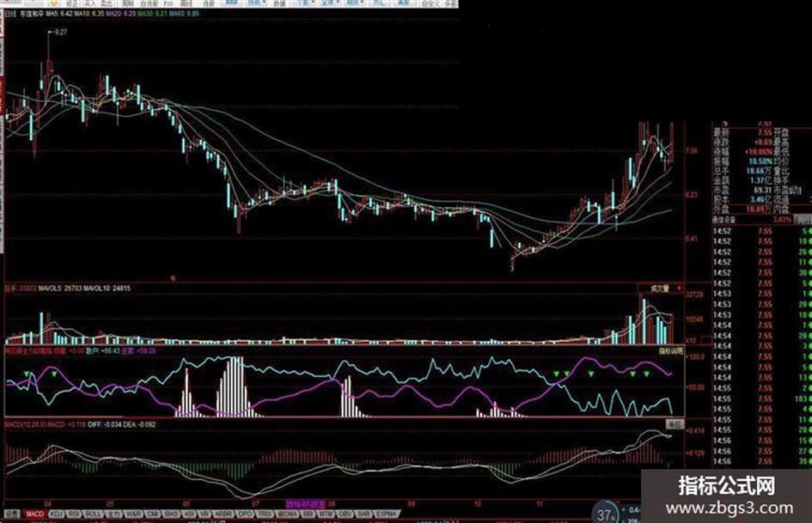Image resolution: width=812 pixels, height=523 pixels.
Task: Click the first 14:52 tick trade row
Action: [x=762, y=232]
